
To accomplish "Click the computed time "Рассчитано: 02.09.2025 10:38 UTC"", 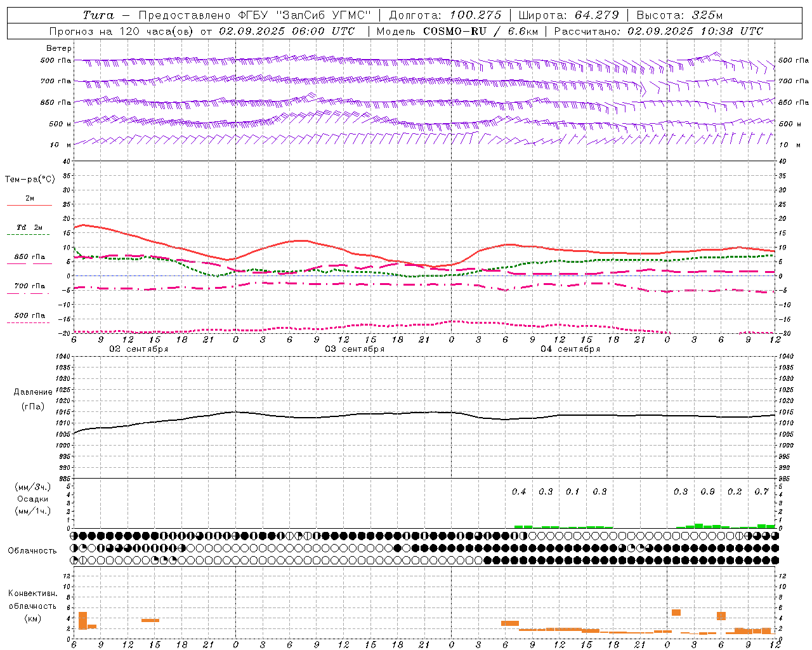I will coord(658,31).
